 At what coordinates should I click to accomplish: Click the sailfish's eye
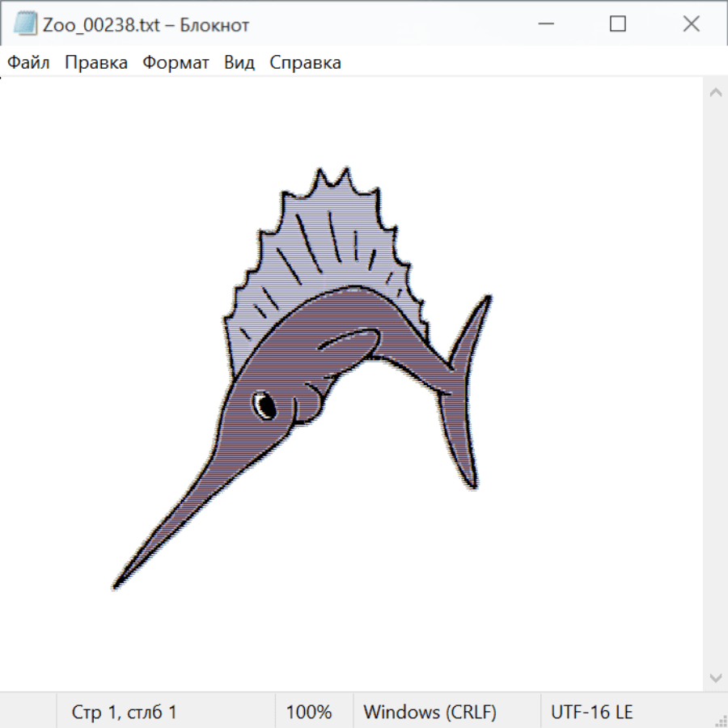tap(264, 404)
